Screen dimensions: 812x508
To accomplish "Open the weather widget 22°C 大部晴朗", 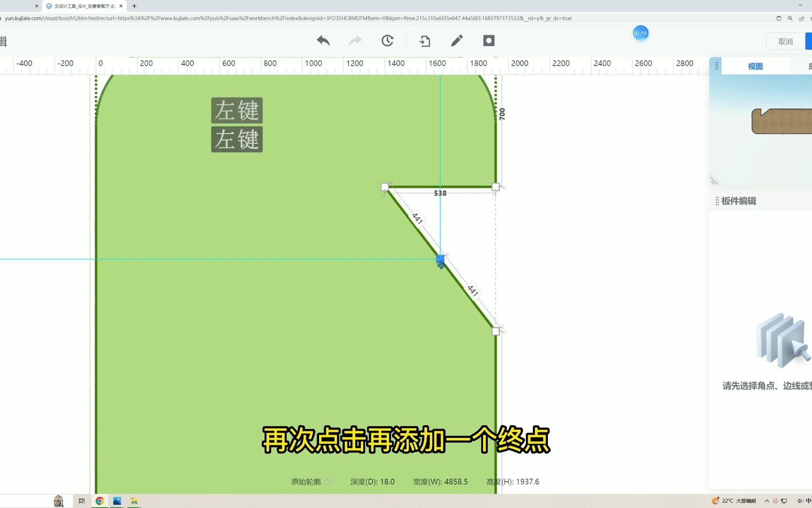I will coord(734,501).
